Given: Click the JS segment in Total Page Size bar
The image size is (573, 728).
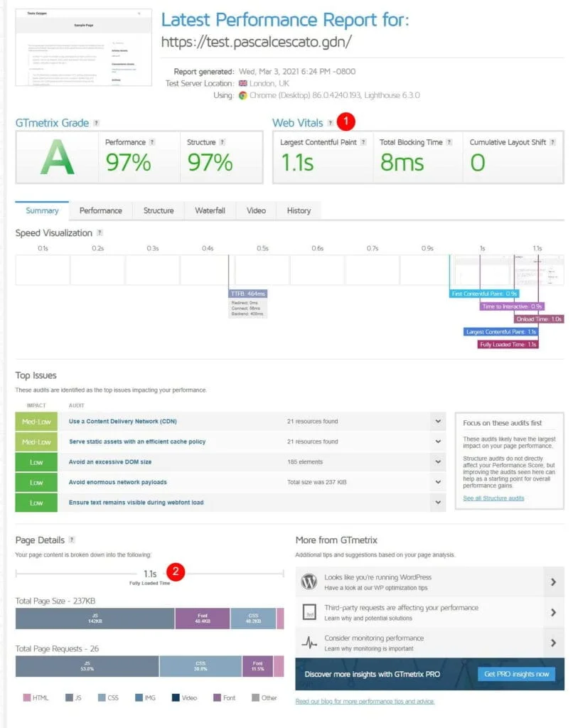Looking at the screenshot, I should click(x=95, y=618).
